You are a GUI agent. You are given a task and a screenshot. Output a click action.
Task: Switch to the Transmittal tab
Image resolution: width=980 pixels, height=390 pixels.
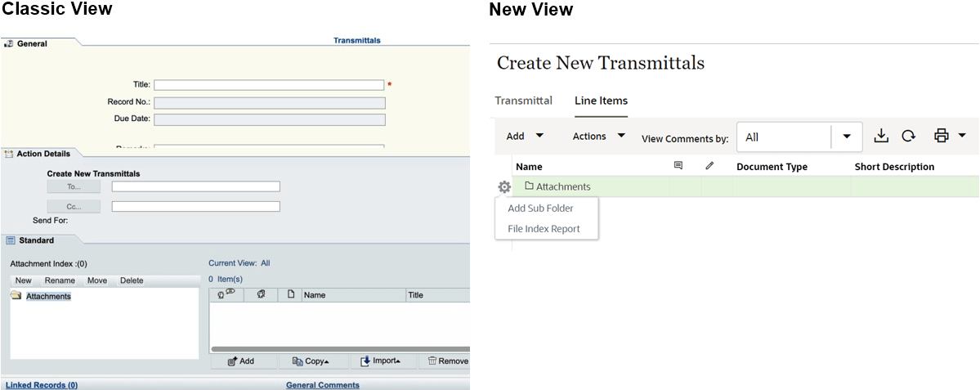point(524,101)
